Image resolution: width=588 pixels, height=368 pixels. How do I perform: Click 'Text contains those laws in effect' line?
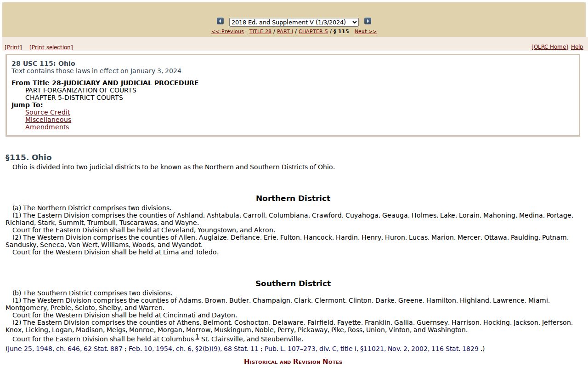tap(96, 71)
